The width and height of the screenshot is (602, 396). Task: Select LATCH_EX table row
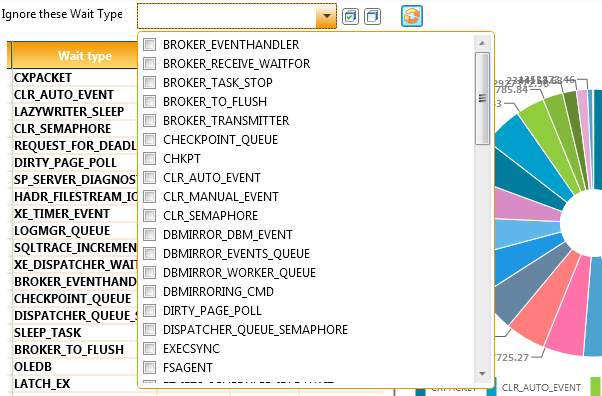pyautogui.click(x=75, y=383)
